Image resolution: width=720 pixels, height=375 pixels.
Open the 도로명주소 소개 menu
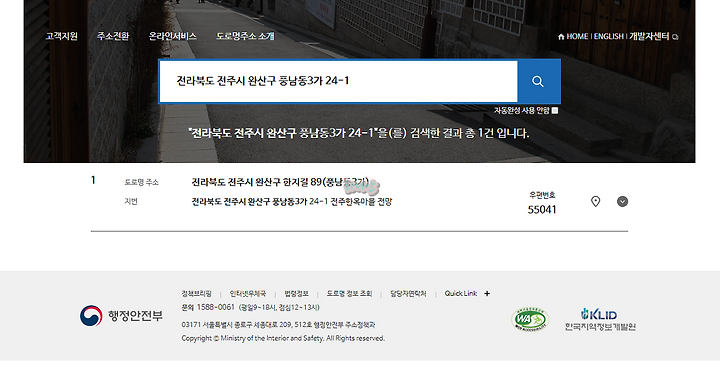[246, 36]
